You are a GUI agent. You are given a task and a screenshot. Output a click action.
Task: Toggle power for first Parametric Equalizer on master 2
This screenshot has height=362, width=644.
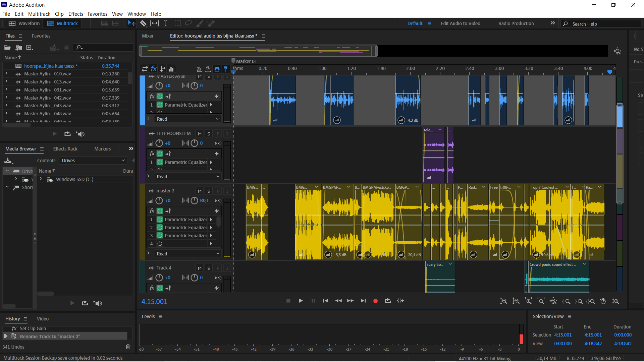(x=160, y=220)
